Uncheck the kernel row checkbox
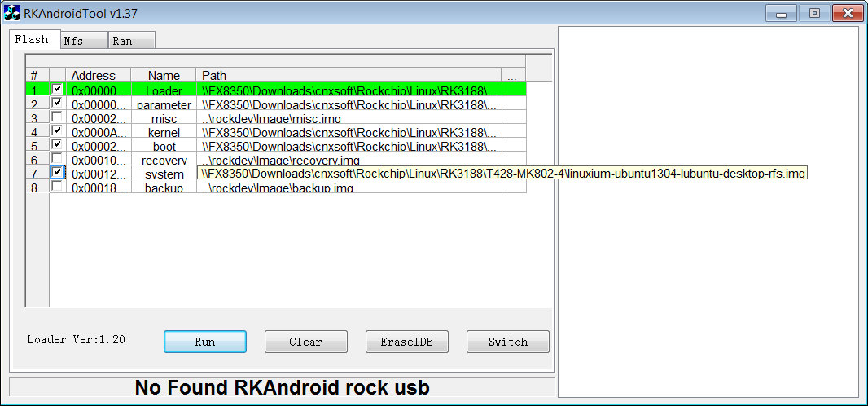The width and height of the screenshot is (868, 406). click(x=57, y=130)
